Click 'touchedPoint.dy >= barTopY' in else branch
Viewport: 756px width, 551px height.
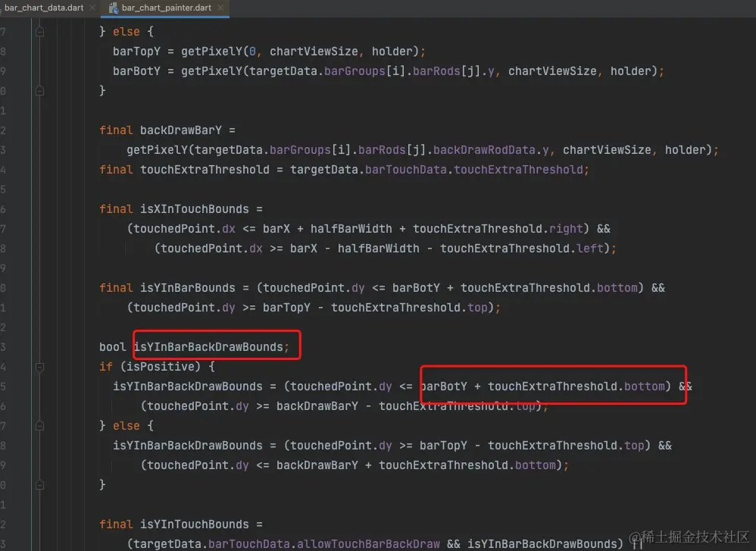[x=379, y=446]
